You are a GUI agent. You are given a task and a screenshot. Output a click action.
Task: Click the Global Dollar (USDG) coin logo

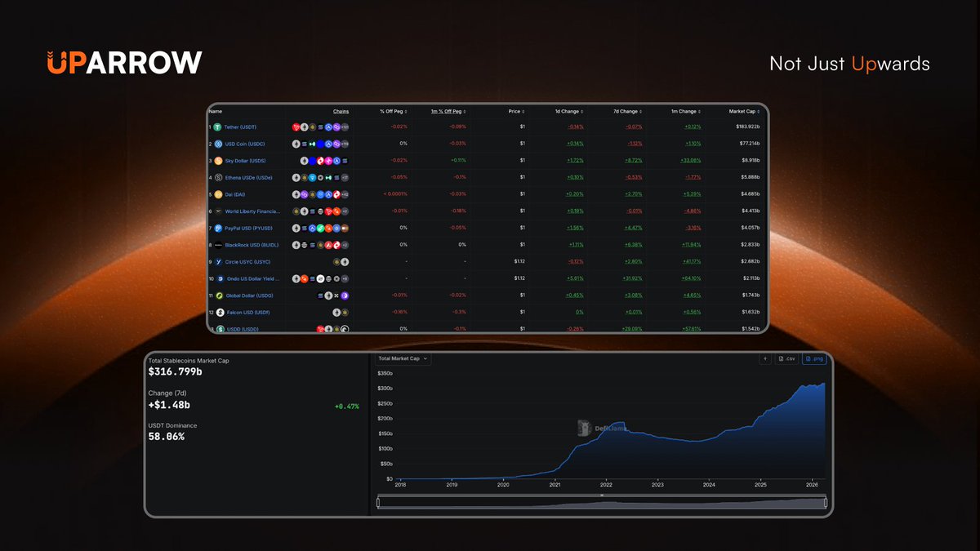(x=219, y=295)
